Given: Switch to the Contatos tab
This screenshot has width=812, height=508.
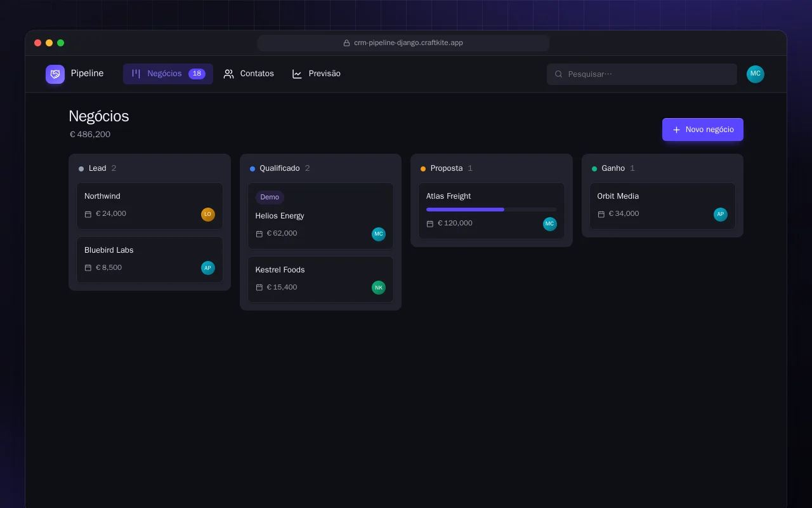Looking at the screenshot, I should [x=249, y=74].
